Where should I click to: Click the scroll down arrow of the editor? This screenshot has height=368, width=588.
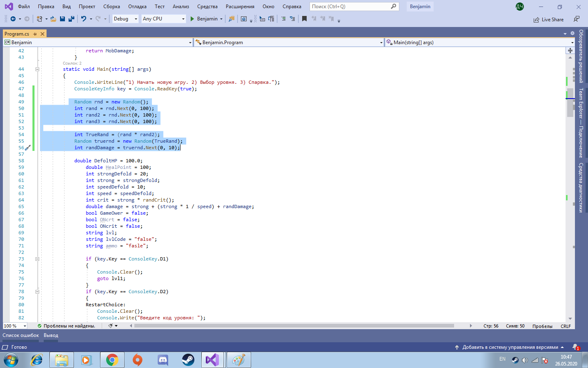coord(570,319)
